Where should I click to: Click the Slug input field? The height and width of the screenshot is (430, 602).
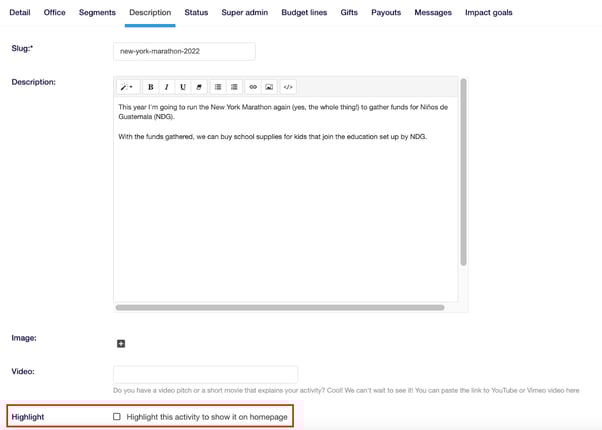[x=184, y=51]
